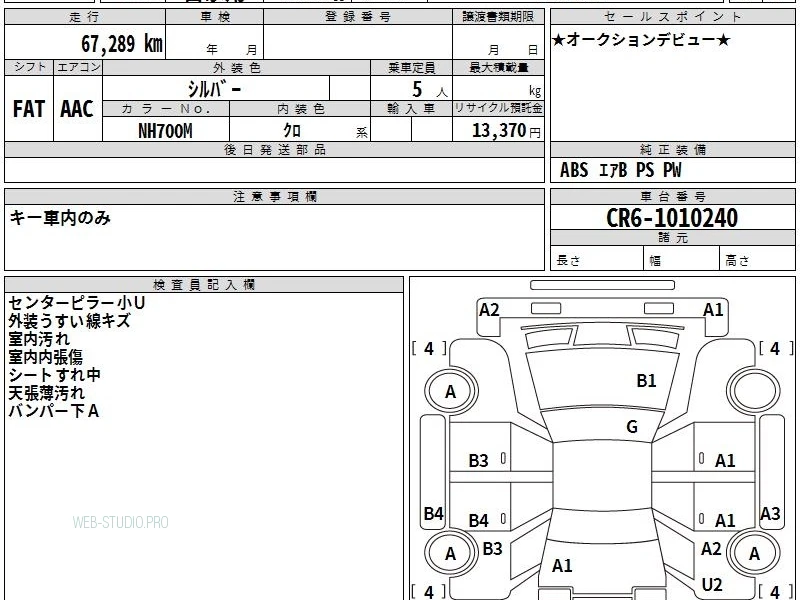Select the equipment text ABS エアB PS PW

(x=620, y=170)
